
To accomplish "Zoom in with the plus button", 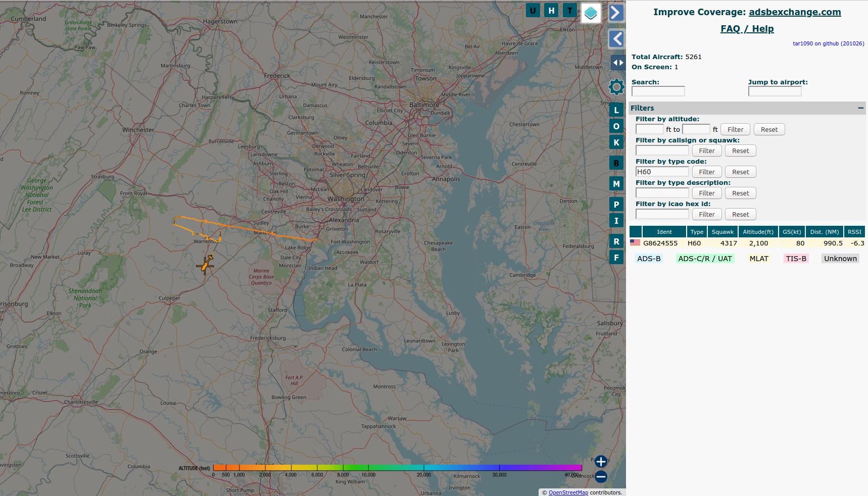I will tap(601, 461).
